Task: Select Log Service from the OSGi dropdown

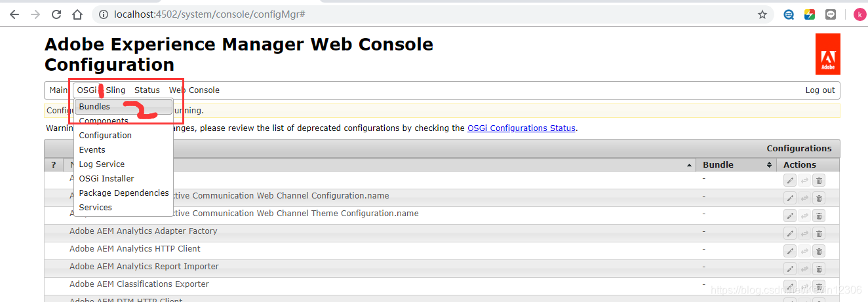Action: click(123, 164)
